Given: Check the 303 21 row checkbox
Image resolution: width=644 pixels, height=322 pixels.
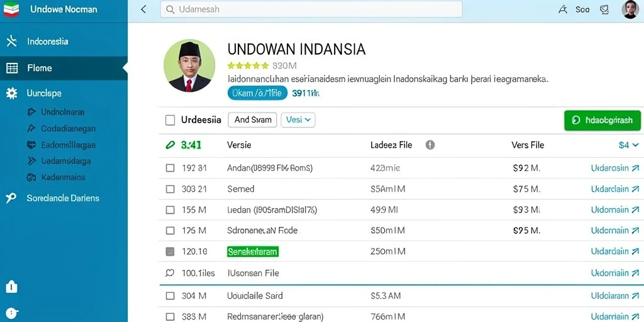Looking at the screenshot, I should [x=170, y=189].
